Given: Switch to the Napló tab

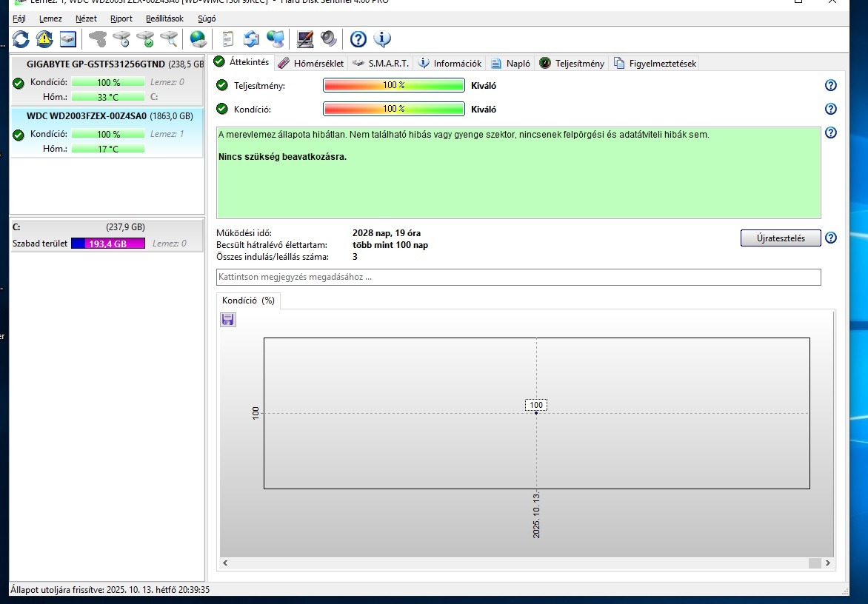Looking at the screenshot, I should point(511,63).
